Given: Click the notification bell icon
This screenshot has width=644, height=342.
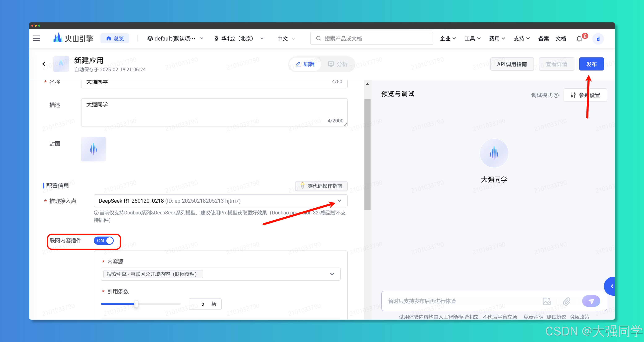Looking at the screenshot, I should click(x=579, y=39).
